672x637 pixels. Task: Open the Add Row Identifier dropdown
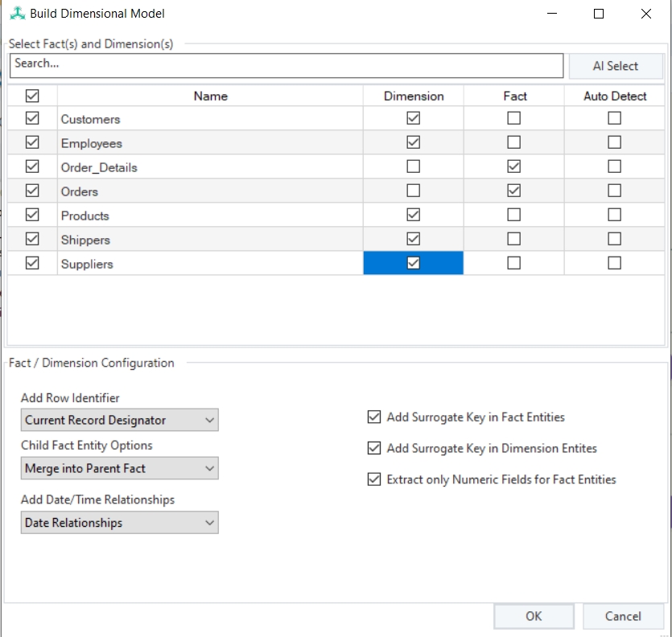[x=120, y=420]
